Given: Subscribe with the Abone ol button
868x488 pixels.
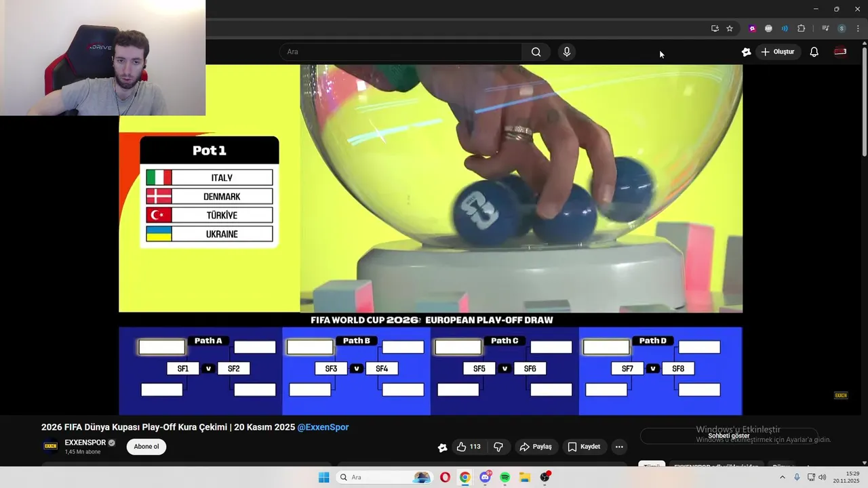Looking at the screenshot, I should click(x=146, y=447).
